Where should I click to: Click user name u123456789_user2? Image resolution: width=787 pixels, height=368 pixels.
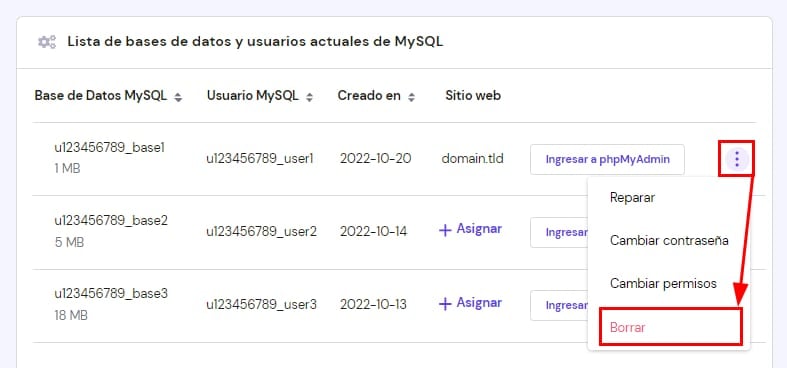(261, 232)
